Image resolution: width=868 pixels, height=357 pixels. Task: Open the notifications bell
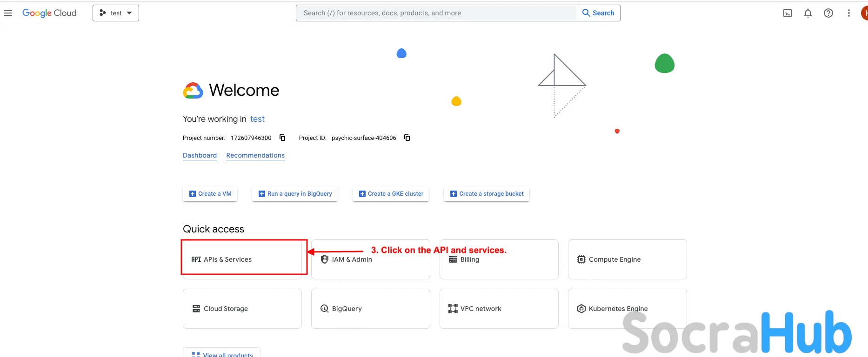point(808,13)
